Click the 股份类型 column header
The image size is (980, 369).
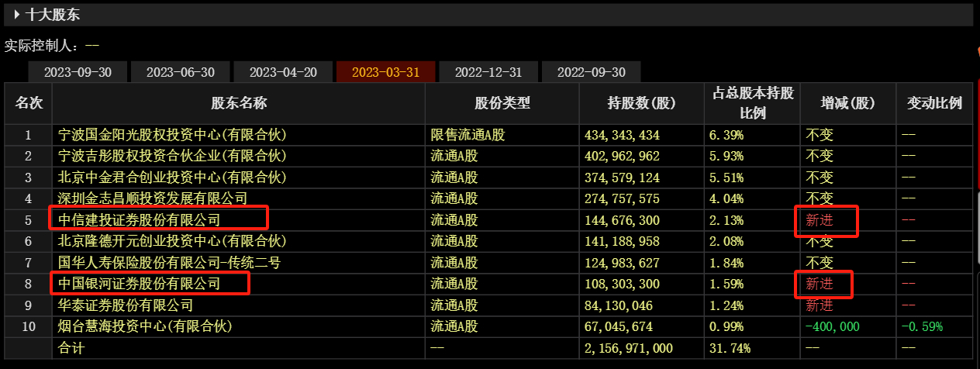(502, 103)
